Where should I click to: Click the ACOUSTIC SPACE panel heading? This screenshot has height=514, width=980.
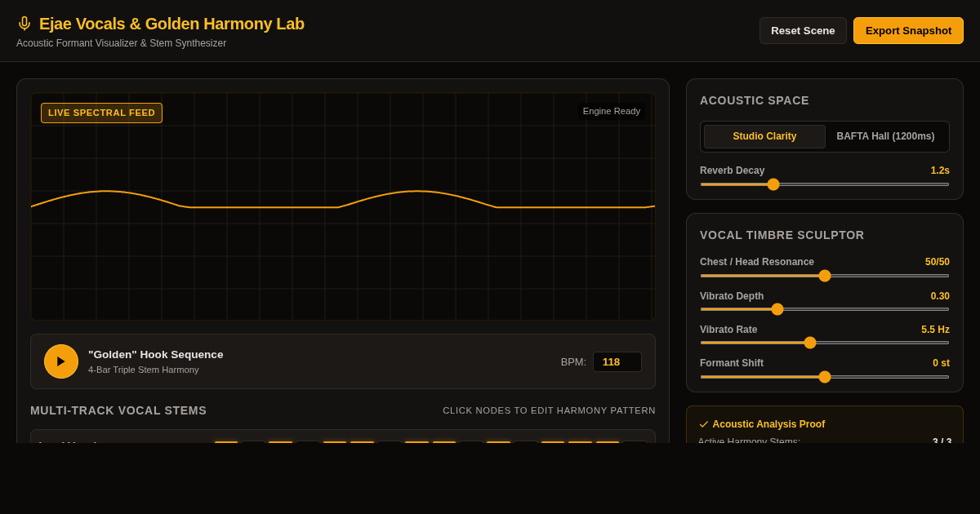tap(755, 100)
